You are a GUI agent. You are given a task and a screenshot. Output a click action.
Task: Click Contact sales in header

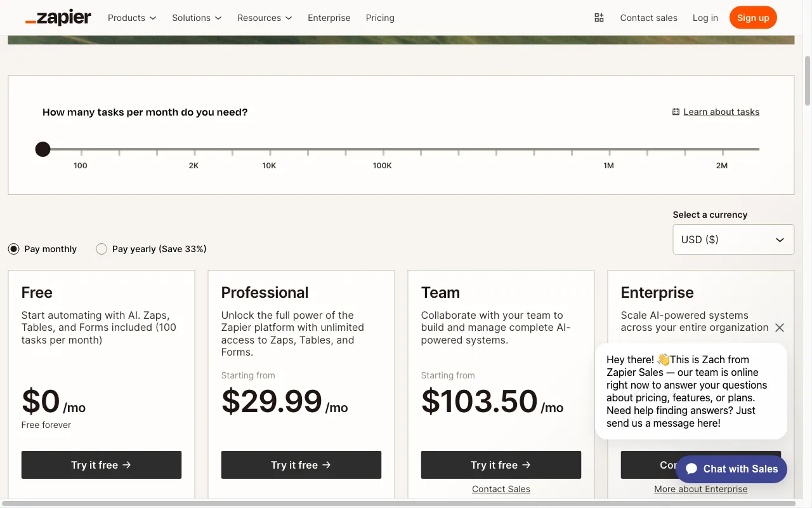(648, 18)
